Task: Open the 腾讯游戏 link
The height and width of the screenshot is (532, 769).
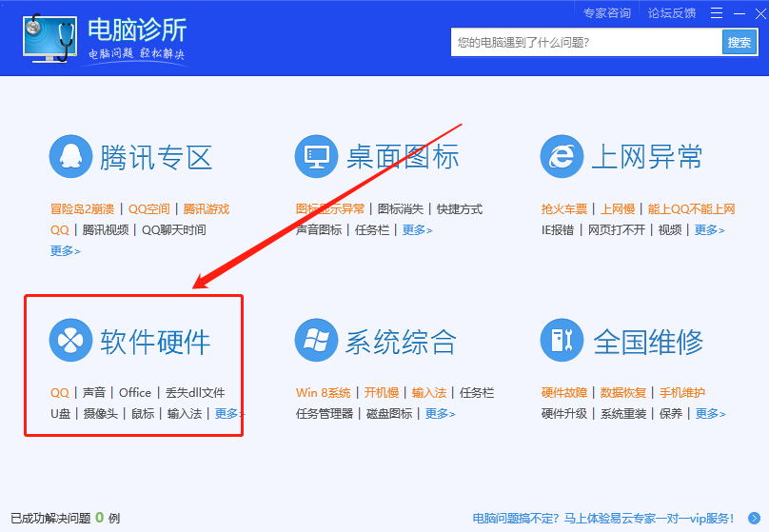Action: pyautogui.click(x=207, y=208)
